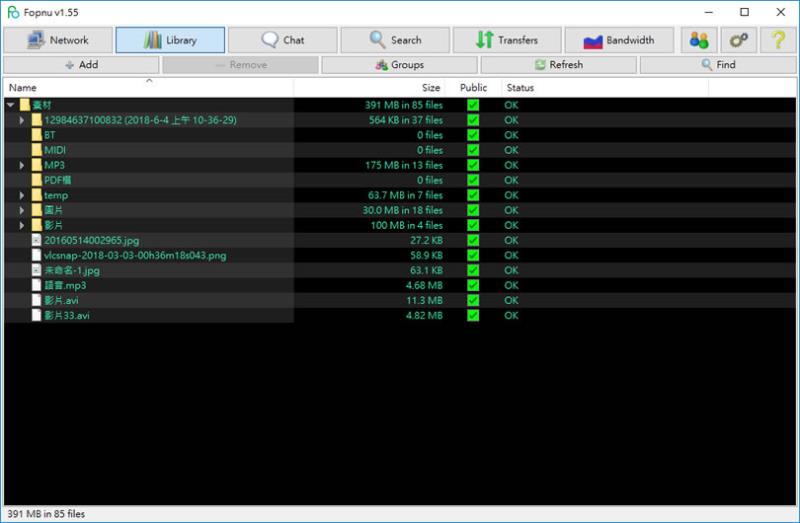This screenshot has height=523, width=800.
Task: Sort list by Size column
Action: 431,88
